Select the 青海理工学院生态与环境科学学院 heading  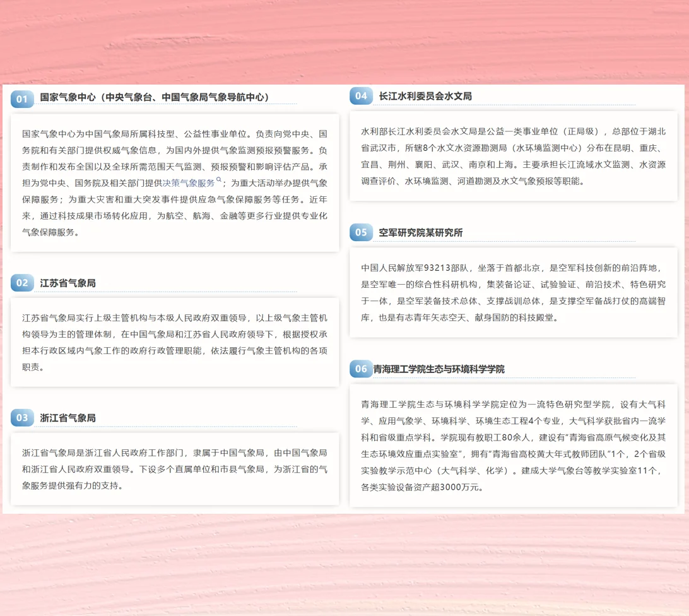point(439,369)
